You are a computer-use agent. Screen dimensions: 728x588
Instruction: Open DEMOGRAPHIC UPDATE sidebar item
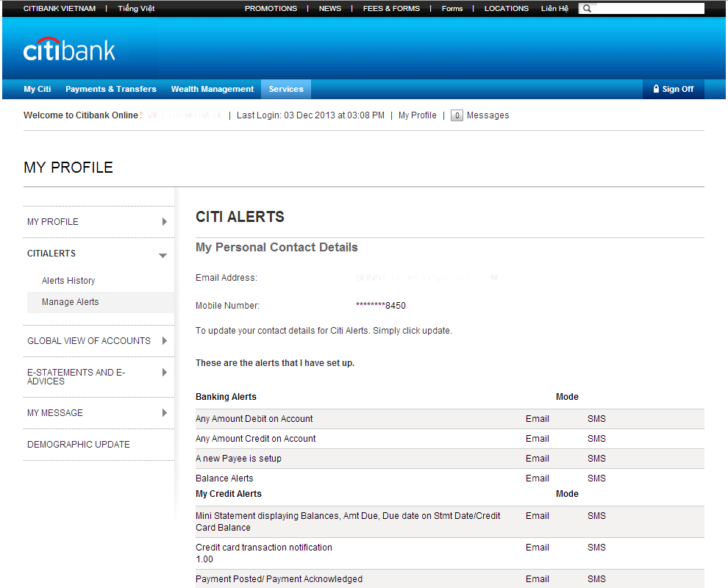[79, 444]
